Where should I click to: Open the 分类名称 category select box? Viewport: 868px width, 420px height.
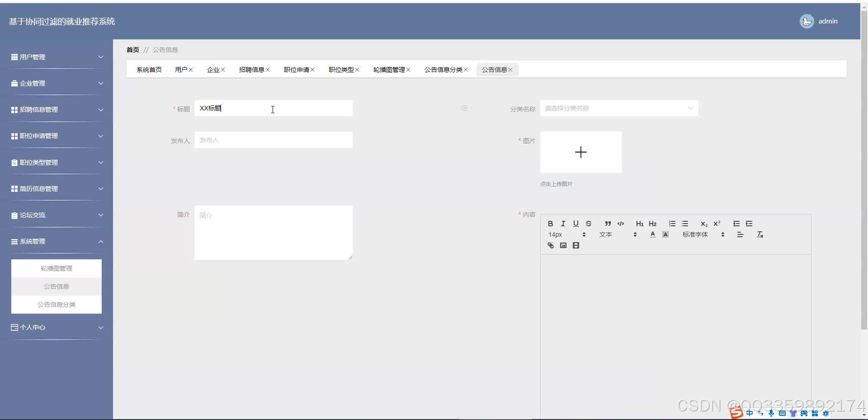coord(619,108)
